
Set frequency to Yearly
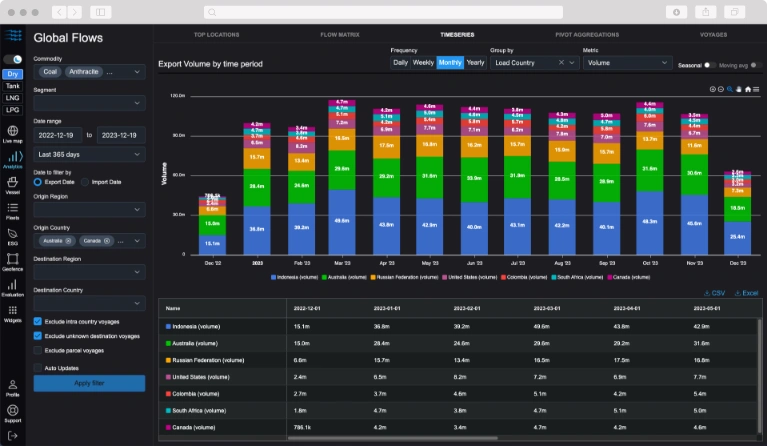click(x=475, y=63)
